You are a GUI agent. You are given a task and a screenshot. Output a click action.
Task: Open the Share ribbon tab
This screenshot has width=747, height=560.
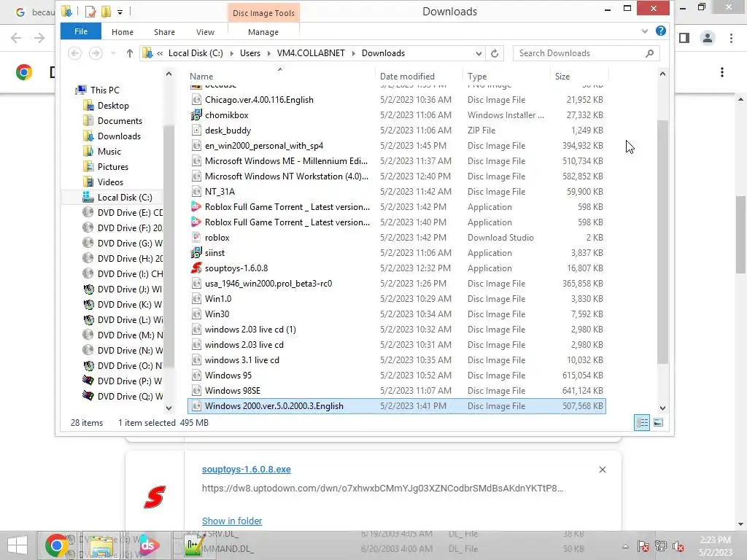tap(164, 32)
